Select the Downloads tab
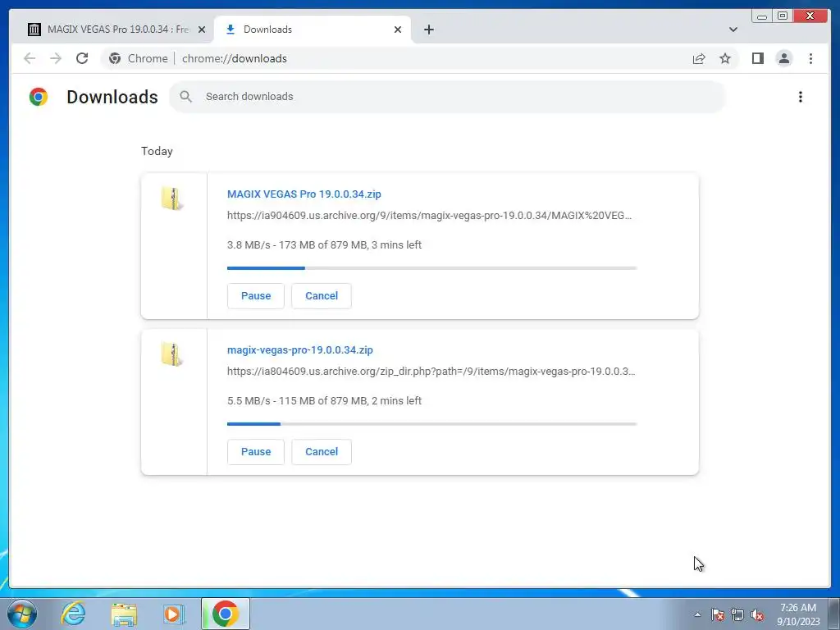The height and width of the screenshot is (630, 840). tap(313, 30)
